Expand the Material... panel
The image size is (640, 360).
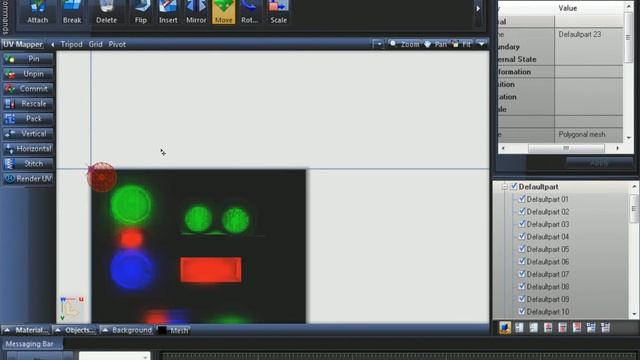25,330
